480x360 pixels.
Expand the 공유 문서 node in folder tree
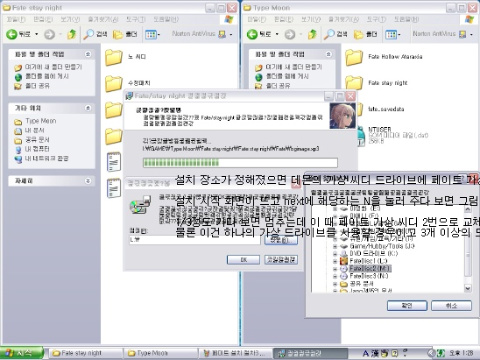tap(335, 284)
